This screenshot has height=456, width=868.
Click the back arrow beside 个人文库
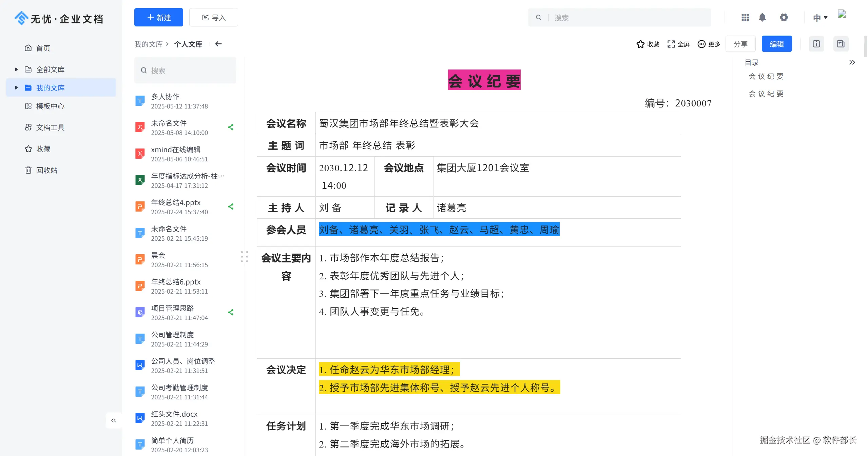click(x=218, y=44)
